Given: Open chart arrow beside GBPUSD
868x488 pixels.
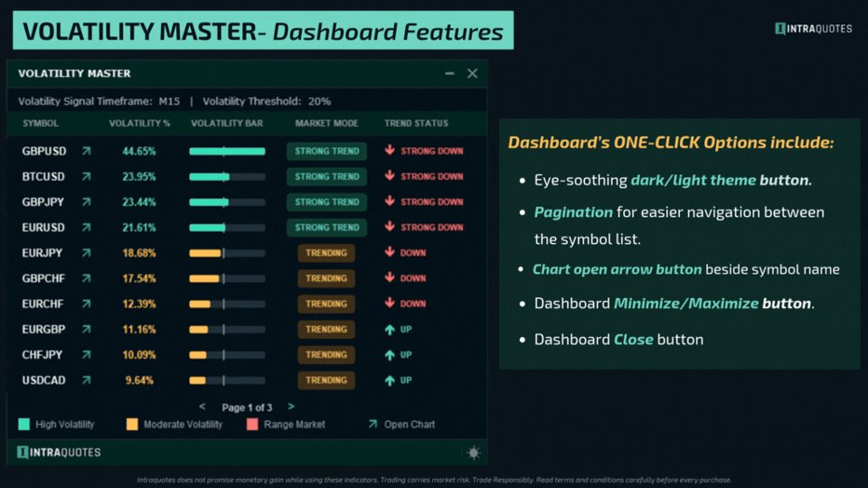Looking at the screenshot, I should pos(87,151).
